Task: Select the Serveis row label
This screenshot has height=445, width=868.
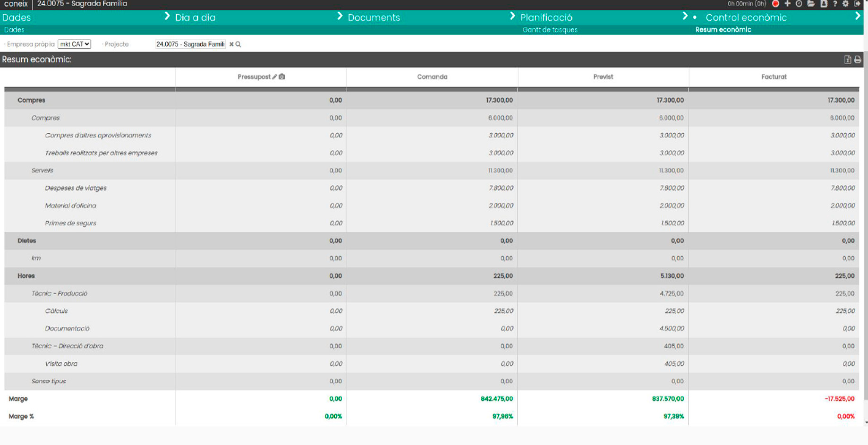Action: pos(42,171)
